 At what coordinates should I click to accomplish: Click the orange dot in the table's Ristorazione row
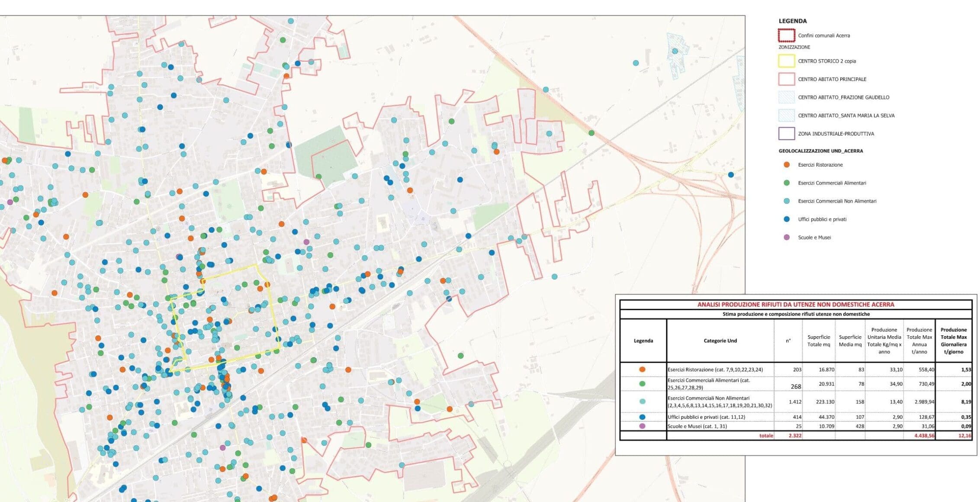click(x=642, y=370)
